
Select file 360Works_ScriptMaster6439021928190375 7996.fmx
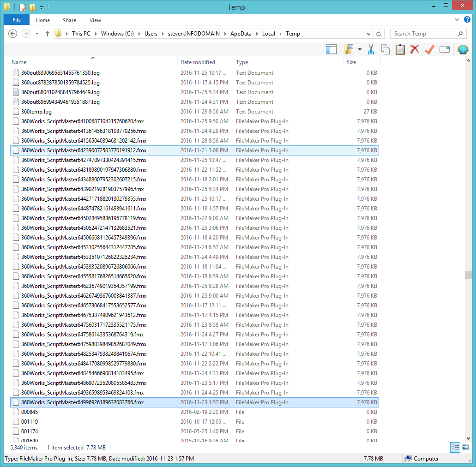[x=83, y=189]
